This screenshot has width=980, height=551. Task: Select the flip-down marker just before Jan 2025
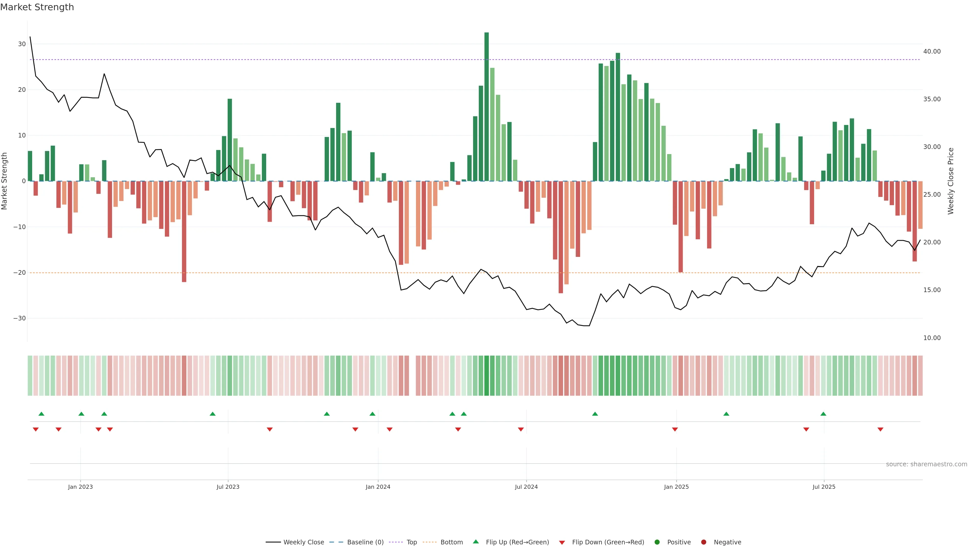[675, 429]
